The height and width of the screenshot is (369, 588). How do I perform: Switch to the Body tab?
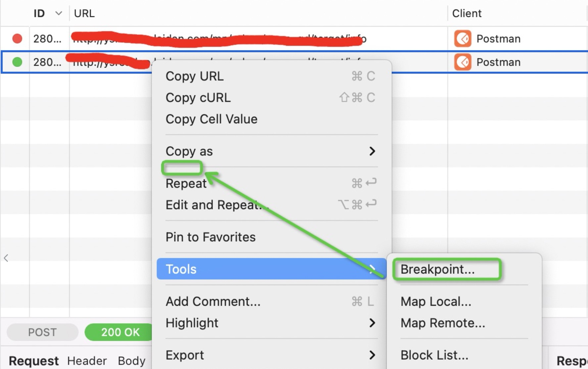[x=131, y=361]
